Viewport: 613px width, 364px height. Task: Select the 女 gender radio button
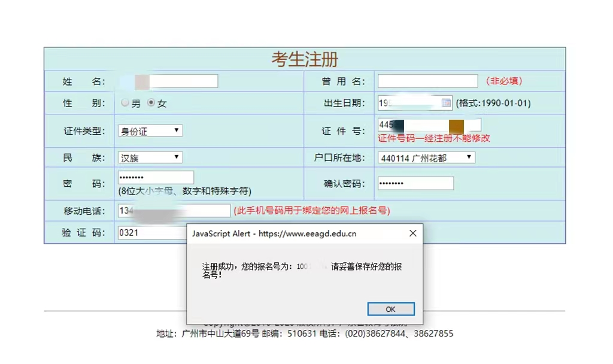click(x=151, y=103)
